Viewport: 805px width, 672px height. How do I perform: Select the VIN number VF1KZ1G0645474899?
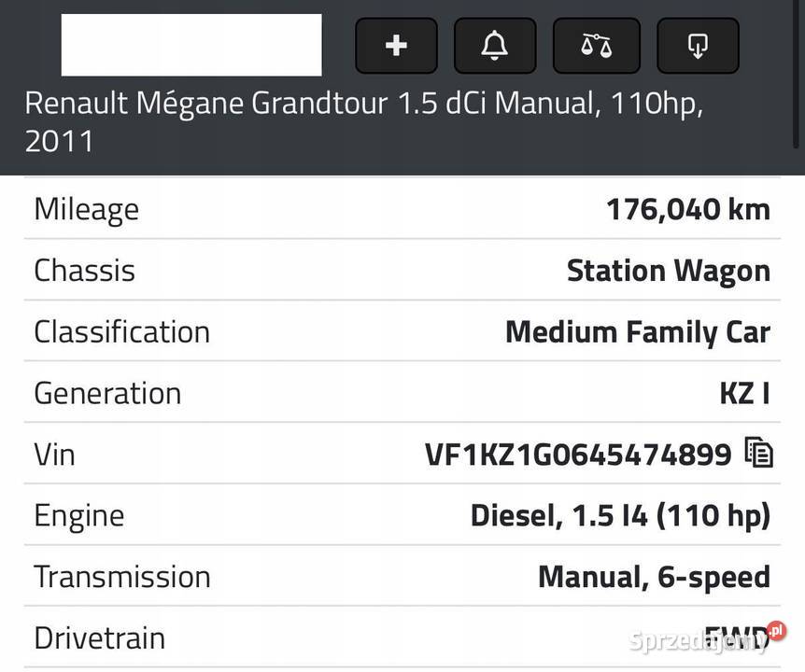[578, 455]
